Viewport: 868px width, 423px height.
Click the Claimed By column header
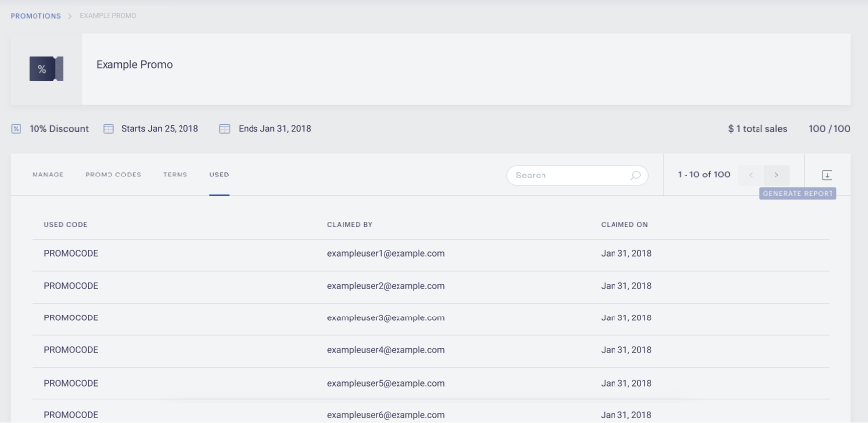pyautogui.click(x=350, y=224)
